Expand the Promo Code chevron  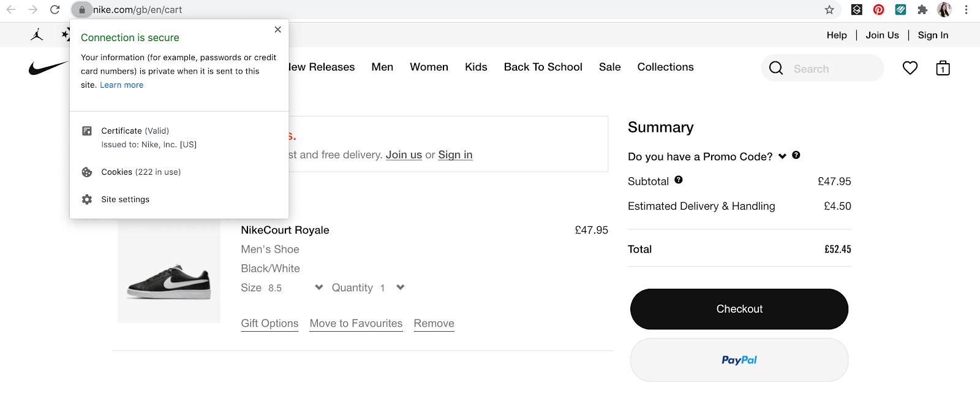[x=782, y=156]
